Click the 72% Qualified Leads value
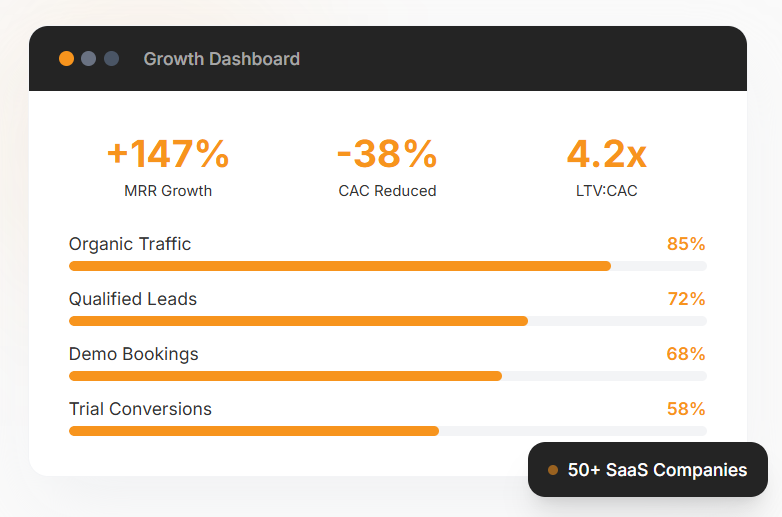The height and width of the screenshot is (517, 782). (686, 299)
